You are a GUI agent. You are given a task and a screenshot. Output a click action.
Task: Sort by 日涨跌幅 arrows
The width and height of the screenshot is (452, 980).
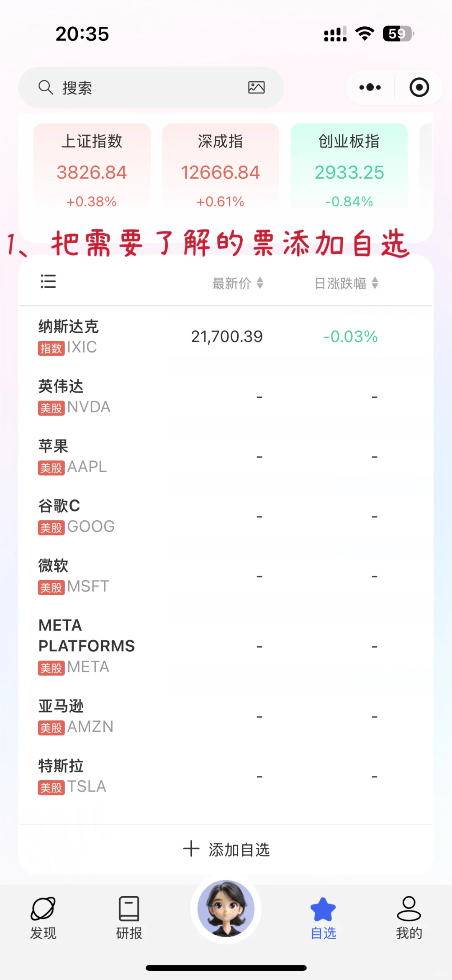[375, 283]
